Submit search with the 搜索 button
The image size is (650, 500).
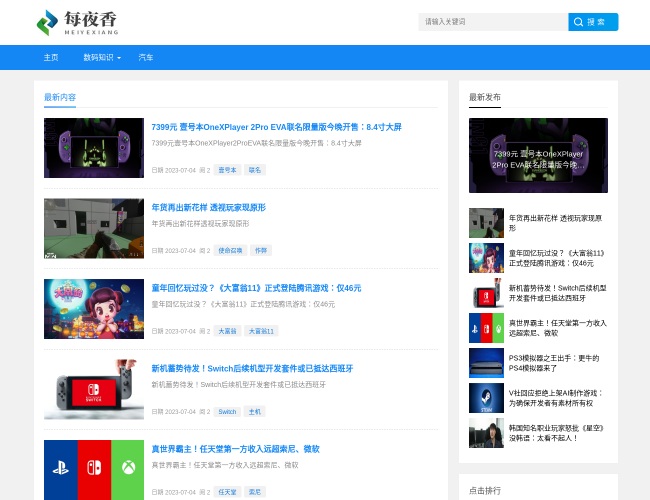(593, 22)
